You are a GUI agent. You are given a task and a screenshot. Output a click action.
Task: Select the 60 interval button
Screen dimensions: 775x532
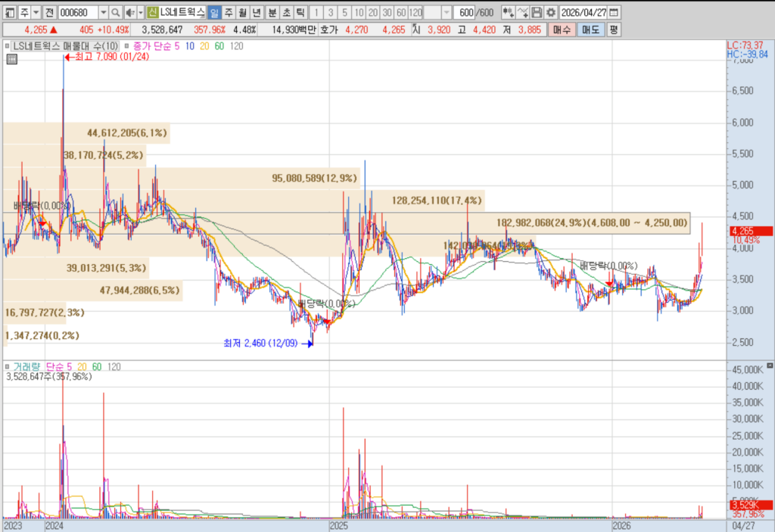tap(402, 12)
